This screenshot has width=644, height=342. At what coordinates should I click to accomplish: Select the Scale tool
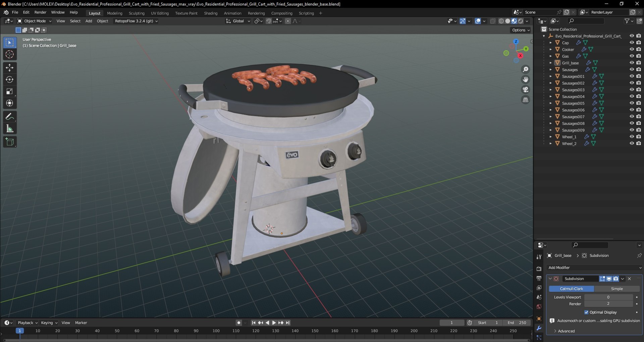pos(10,91)
